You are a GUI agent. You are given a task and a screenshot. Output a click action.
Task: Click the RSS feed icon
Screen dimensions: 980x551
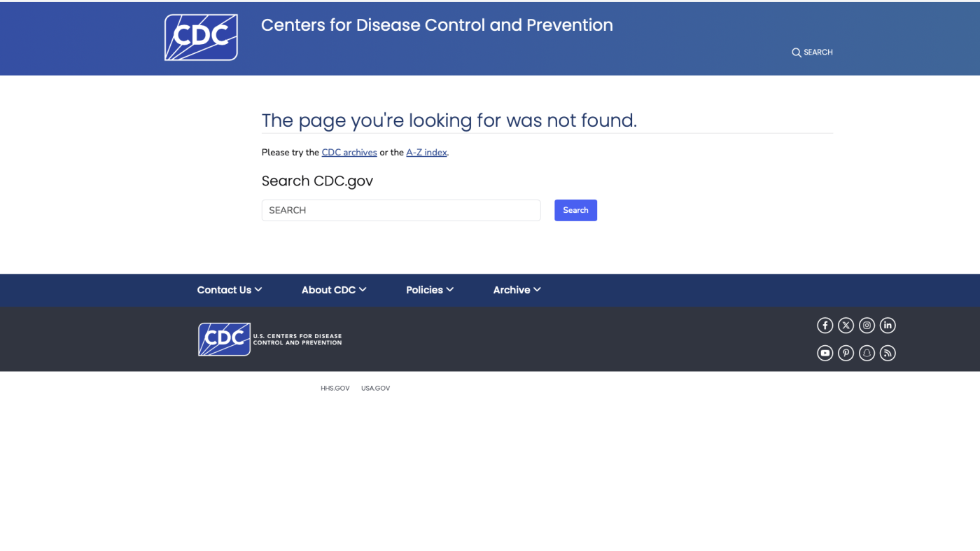pyautogui.click(x=888, y=352)
